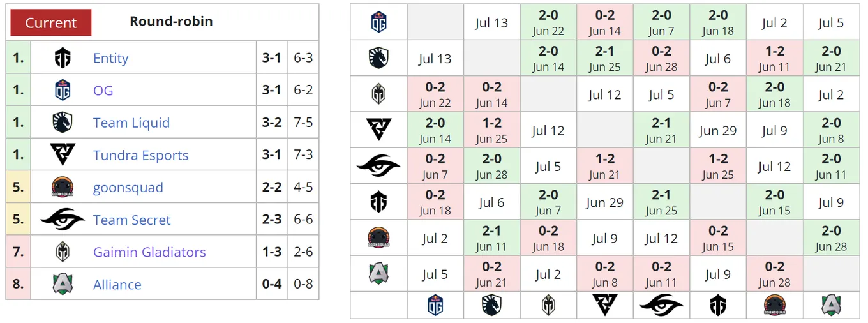868x323 pixels.
Task: Click the Round-robin header
Action: point(171,22)
